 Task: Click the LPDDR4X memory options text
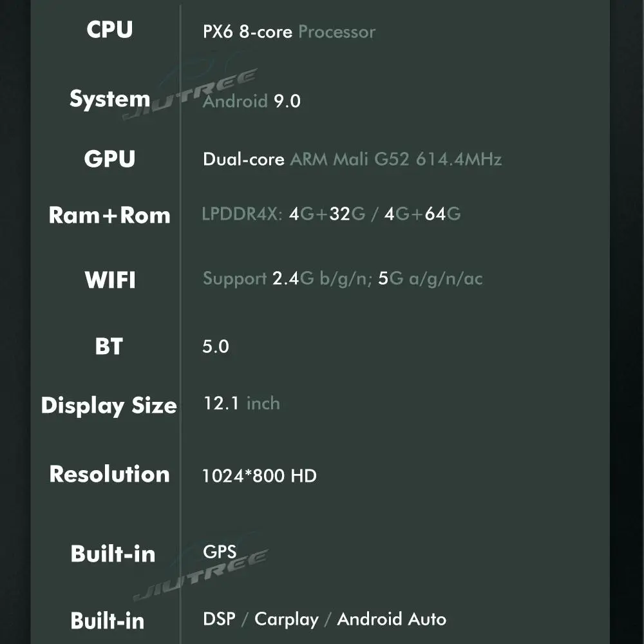[x=331, y=214]
